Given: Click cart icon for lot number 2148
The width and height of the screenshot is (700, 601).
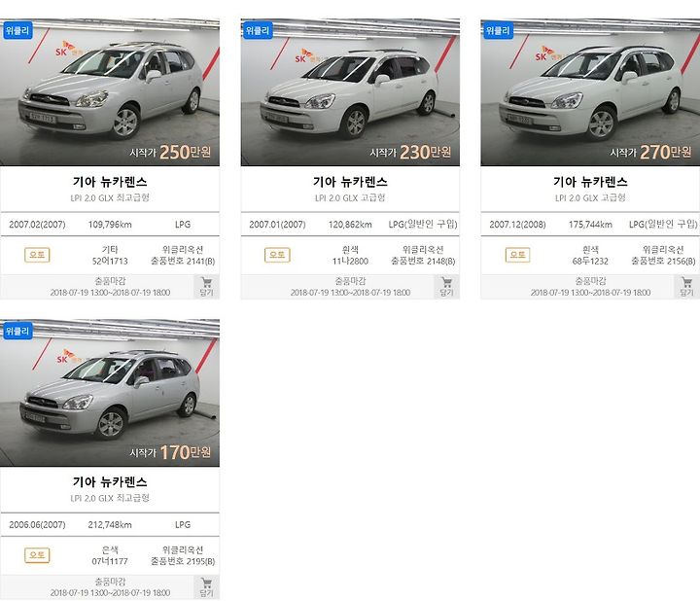Looking at the screenshot, I should point(446,287).
